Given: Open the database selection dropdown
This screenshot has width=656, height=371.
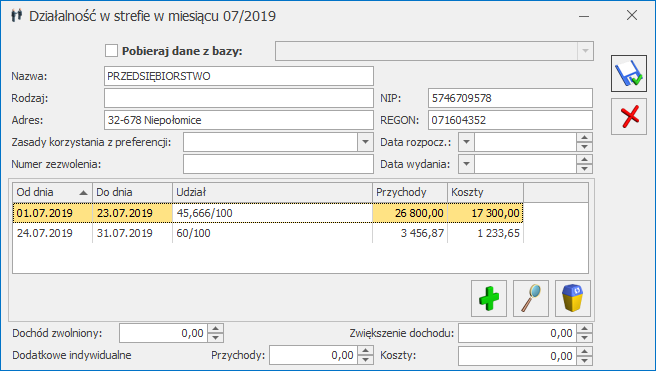Looking at the screenshot, I should pos(585,51).
